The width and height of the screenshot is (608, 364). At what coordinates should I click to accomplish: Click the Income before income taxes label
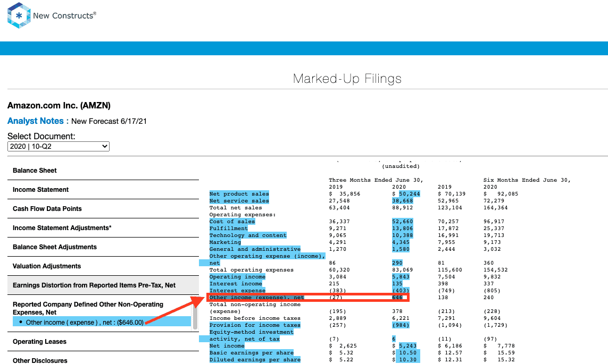point(255,318)
